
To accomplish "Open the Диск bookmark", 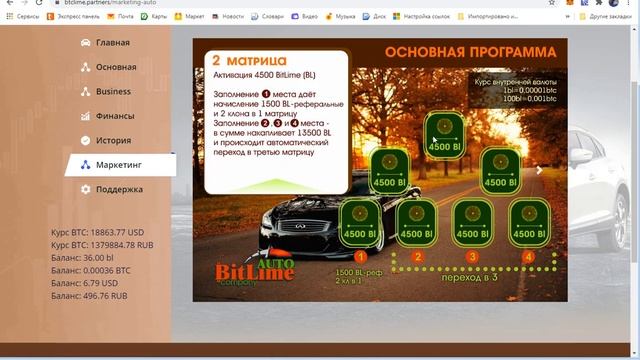I will [374, 16].
